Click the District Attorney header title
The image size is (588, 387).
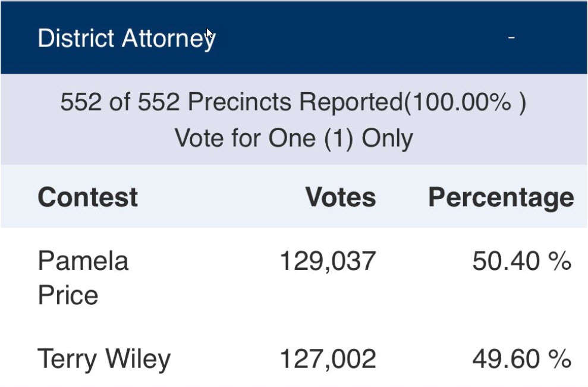126,39
